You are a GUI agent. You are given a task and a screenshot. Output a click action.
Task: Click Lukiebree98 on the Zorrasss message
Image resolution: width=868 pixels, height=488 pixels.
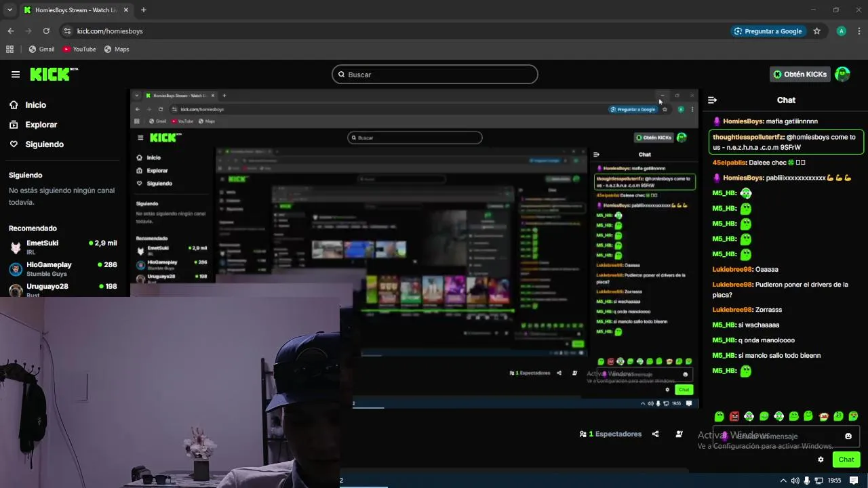click(x=732, y=310)
